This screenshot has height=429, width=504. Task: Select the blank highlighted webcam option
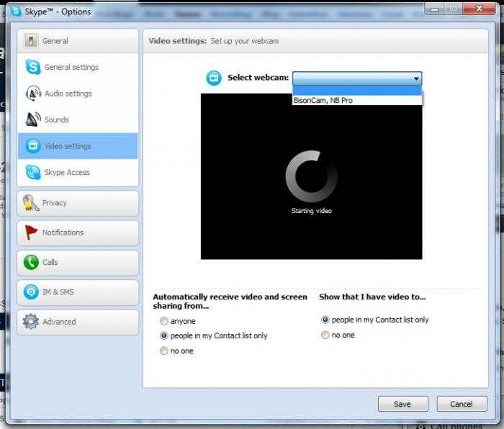(357, 90)
